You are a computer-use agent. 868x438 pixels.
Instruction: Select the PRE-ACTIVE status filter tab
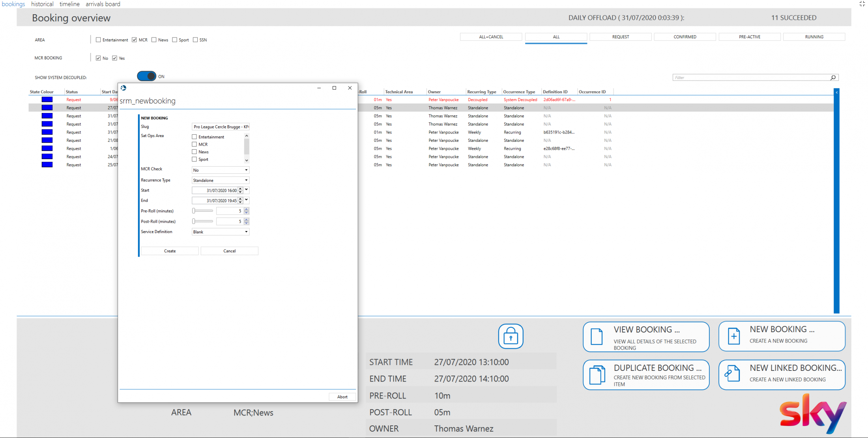point(750,37)
